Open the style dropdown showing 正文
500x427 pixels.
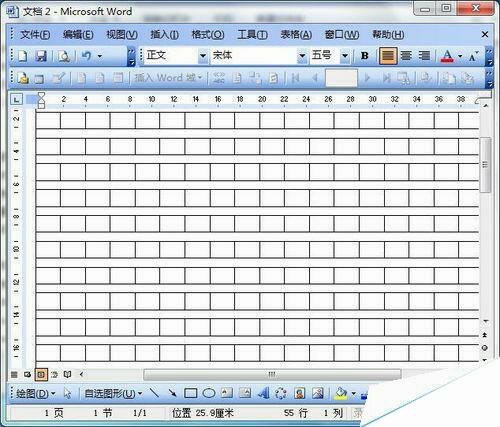(x=203, y=56)
